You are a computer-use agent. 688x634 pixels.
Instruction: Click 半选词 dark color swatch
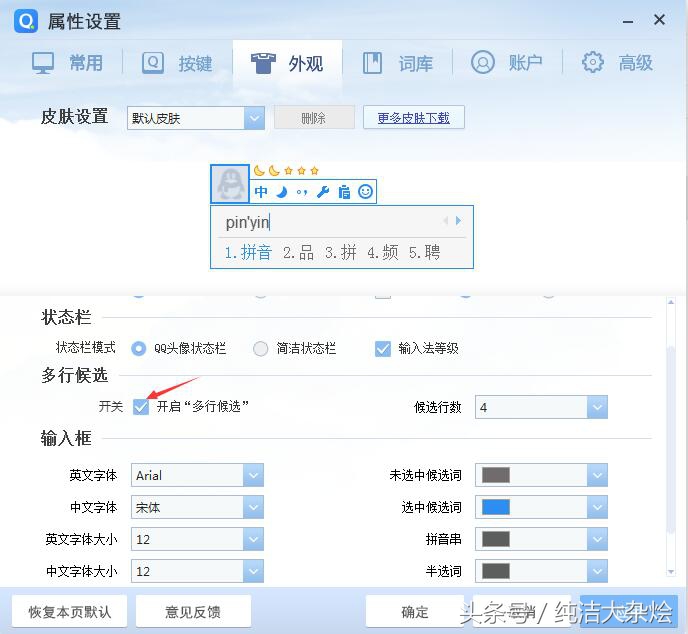496,571
